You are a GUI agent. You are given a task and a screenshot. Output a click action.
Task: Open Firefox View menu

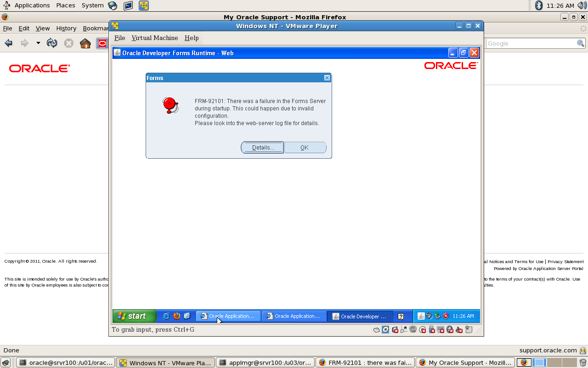[43, 28]
